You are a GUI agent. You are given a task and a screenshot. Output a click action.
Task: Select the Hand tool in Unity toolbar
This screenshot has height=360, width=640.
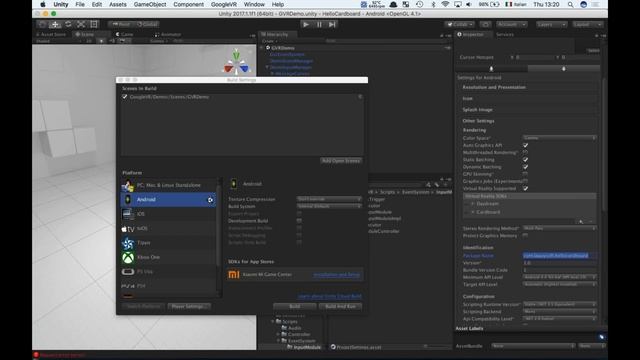(x=42, y=24)
